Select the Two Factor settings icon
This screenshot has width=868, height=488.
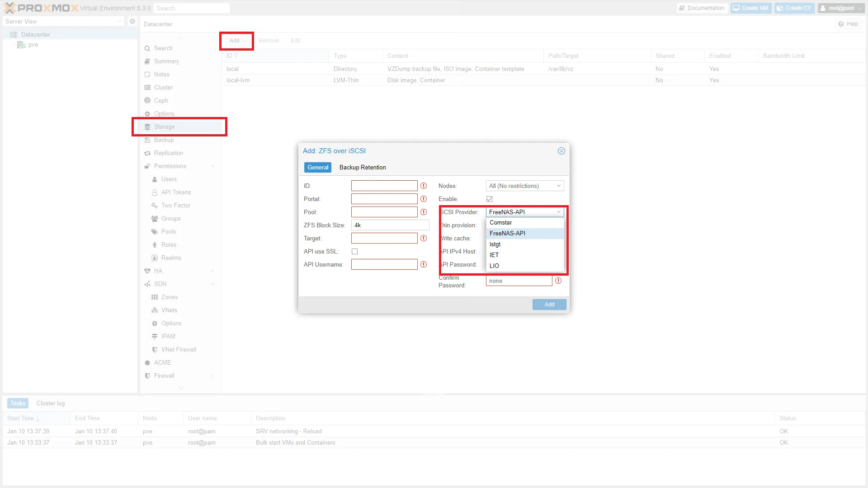(x=154, y=205)
